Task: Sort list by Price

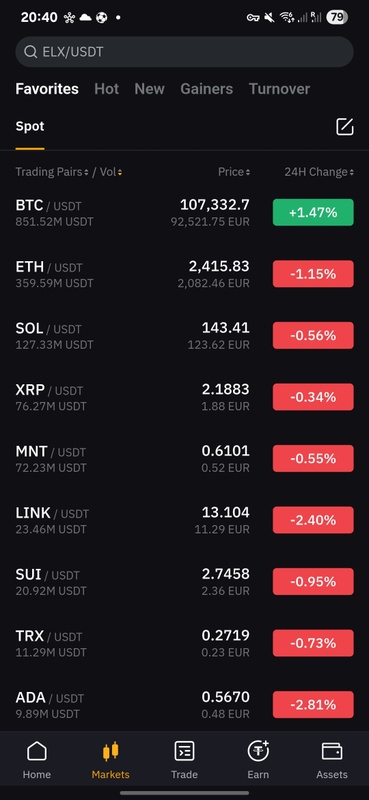Action: [x=234, y=172]
